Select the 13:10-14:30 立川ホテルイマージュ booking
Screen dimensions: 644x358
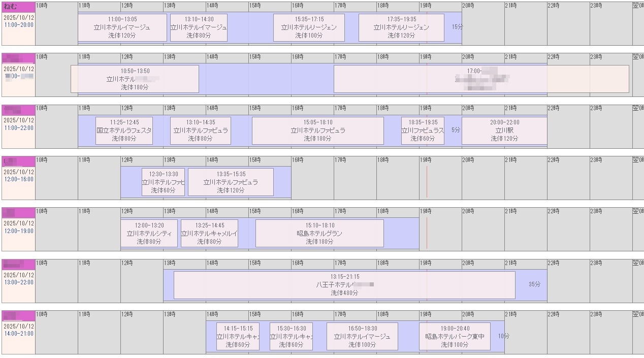coord(199,27)
